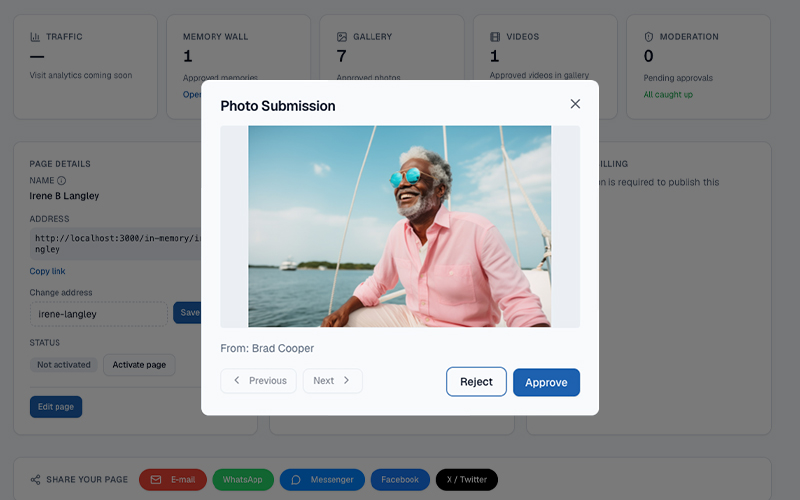Go to the next photo submission
This screenshot has height=500, width=800.
[333, 381]
